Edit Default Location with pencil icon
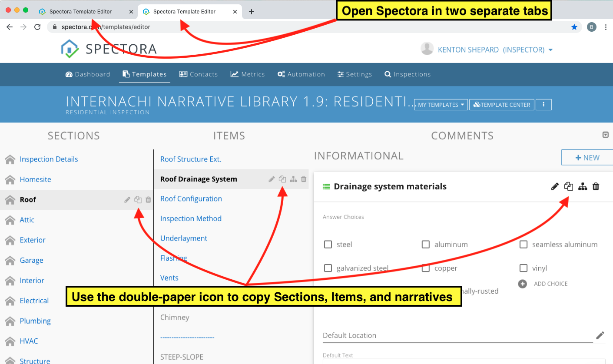 pos(600,335)
